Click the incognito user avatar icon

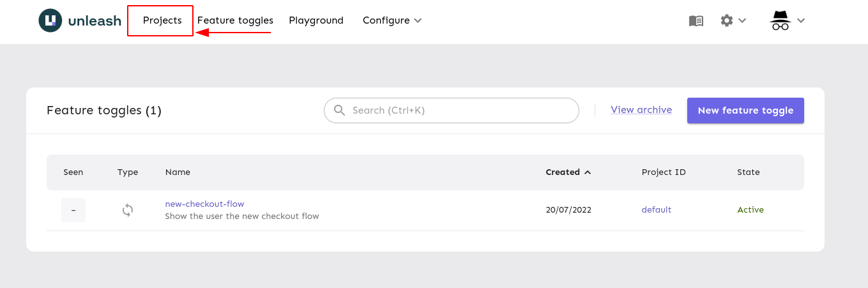pos(780,20)
